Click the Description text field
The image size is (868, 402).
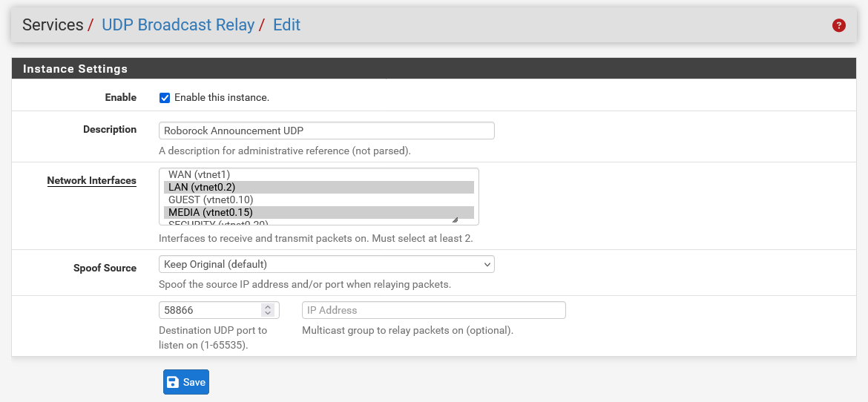tap(326, 131)
